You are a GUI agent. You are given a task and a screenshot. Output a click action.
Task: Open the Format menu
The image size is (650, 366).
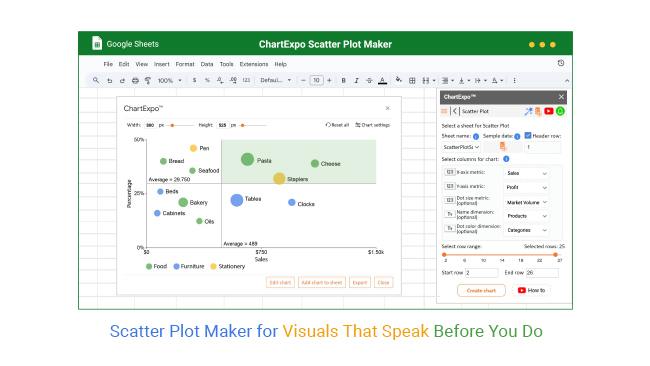[185, 64]
